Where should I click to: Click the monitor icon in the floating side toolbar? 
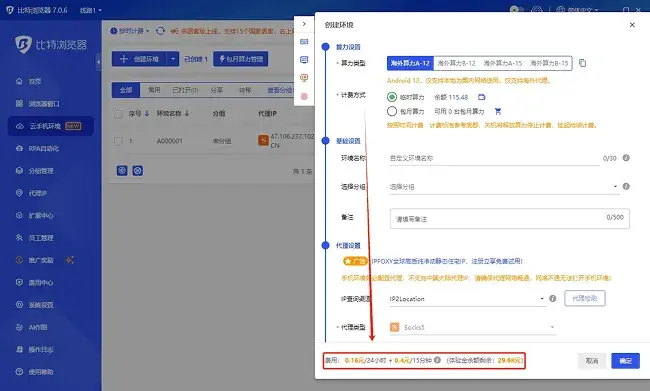coord(304,60)
